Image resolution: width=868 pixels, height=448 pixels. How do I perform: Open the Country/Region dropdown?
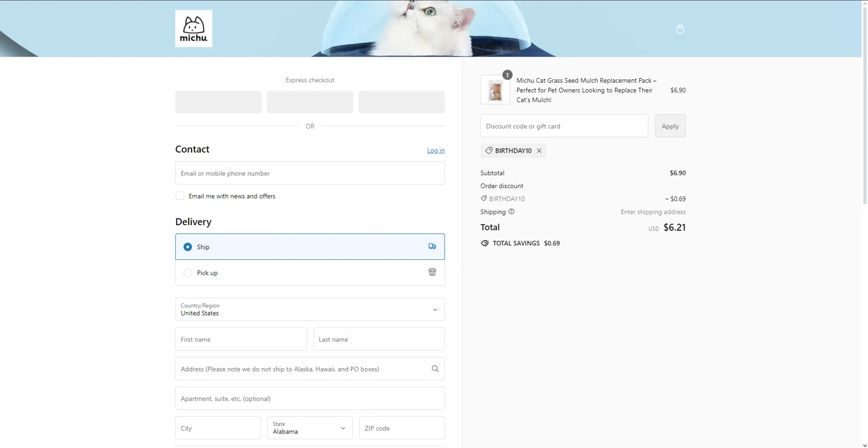310,310
